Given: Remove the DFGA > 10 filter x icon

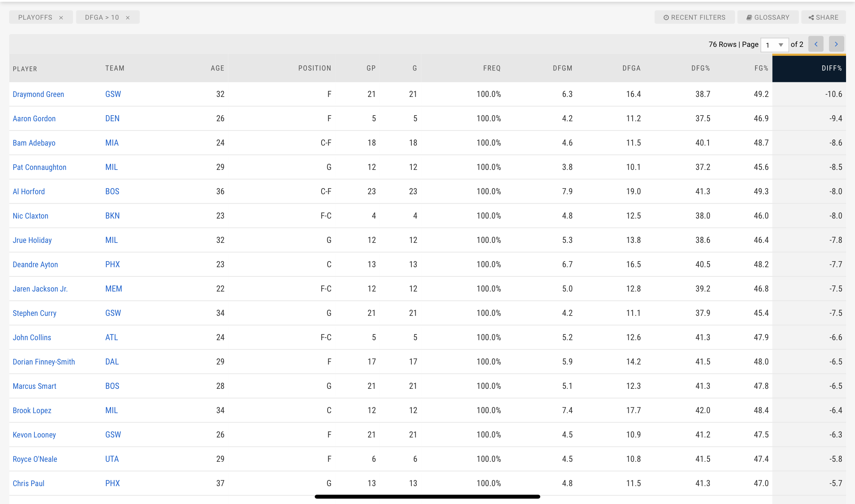Looking at the screenshot, I should [128, 18].
